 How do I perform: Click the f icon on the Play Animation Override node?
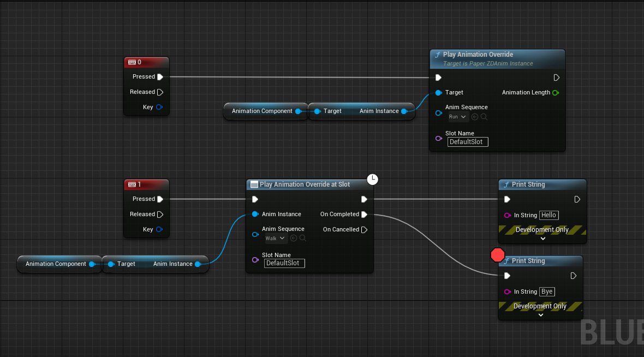pos(438,55)
